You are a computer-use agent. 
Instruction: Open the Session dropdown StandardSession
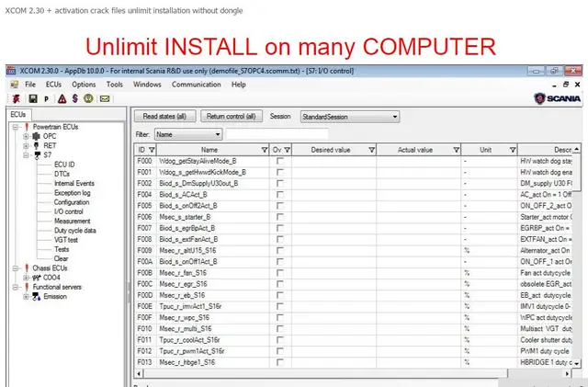(x=350, y=117)
